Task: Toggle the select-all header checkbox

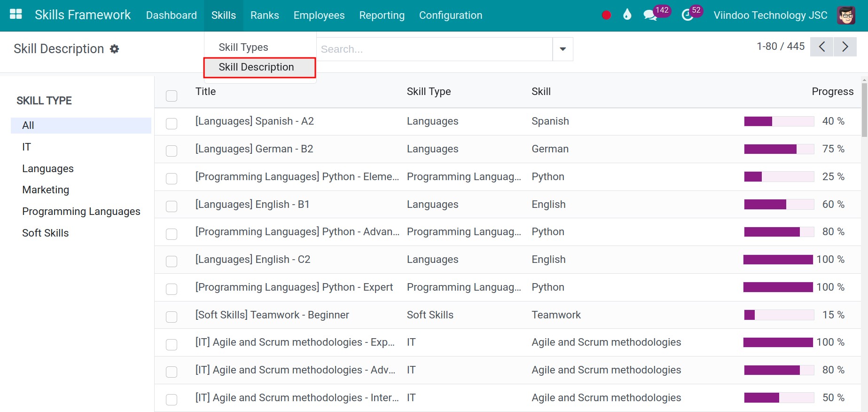Action: [172, 96]
